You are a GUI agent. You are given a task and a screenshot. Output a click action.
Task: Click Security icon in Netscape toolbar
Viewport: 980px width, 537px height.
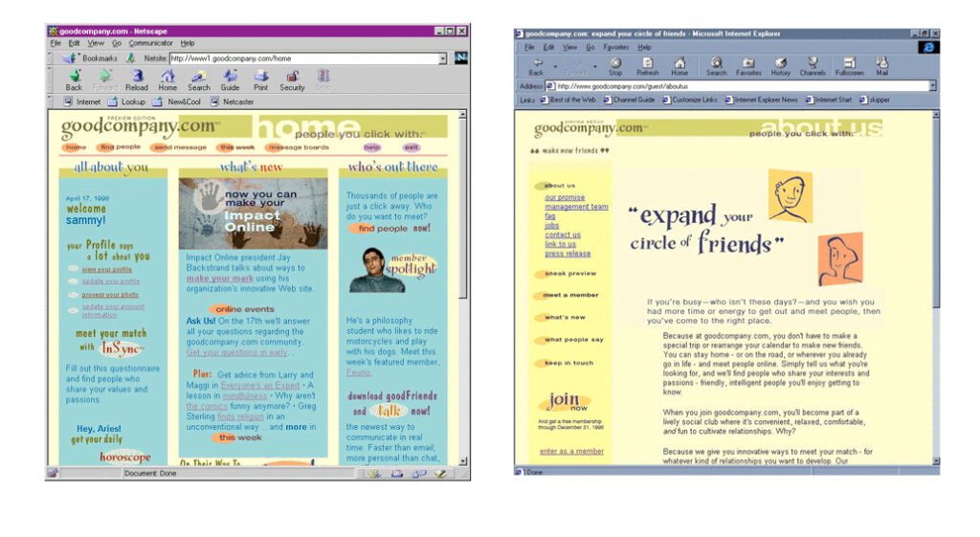coord(292,80)
